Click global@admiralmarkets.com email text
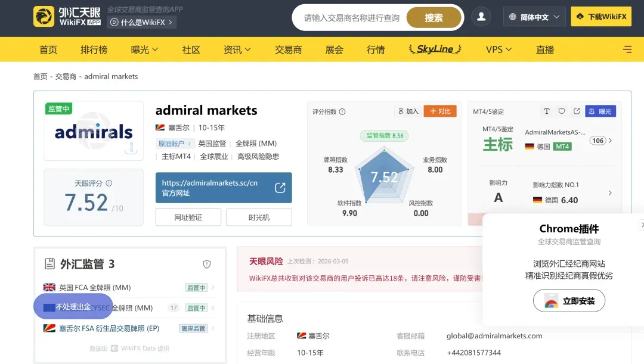Screen dimensions: 644x364 pyautogui.click(x=494, y=335)
